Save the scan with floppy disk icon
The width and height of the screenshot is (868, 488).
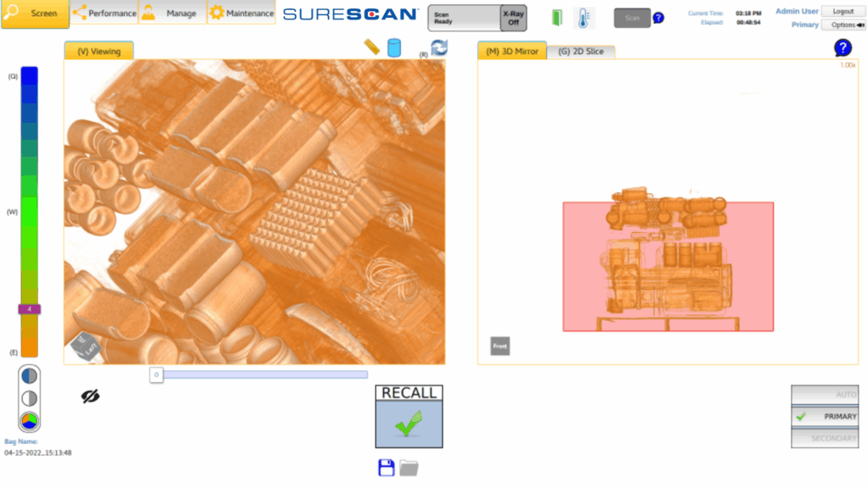pos(387,467)
